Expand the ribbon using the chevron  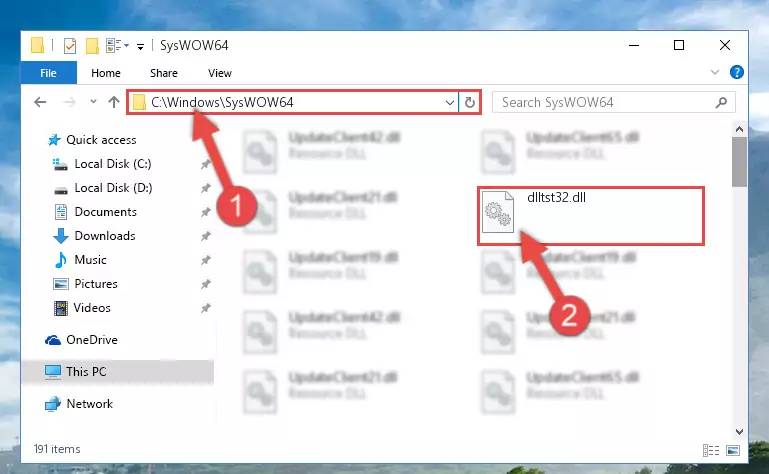[x=715, y=72]
